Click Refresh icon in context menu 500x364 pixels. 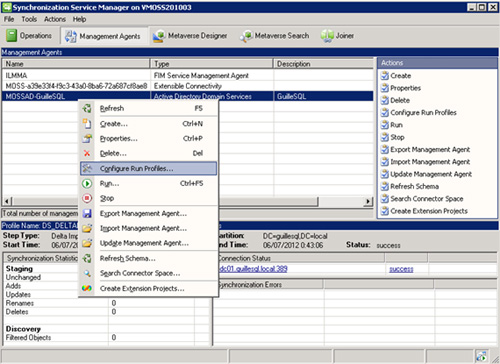[x=87, y=108]
